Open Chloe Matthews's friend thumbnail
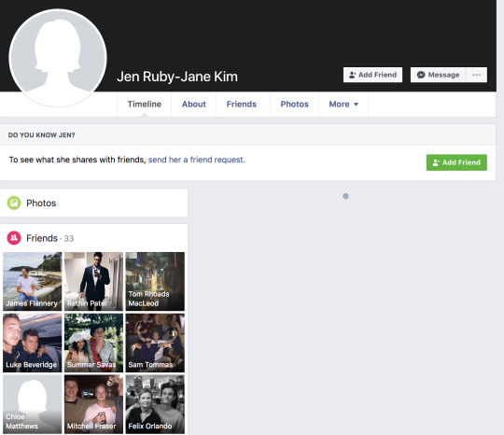The height and width of the screenshot is (435, 504). pyautogui.click(x=32, y=404)
